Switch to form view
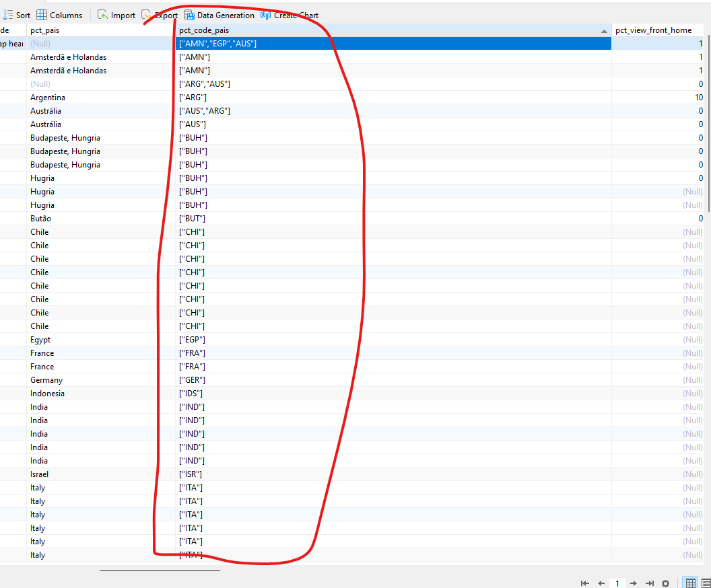This screenshot has height=588, width=711. 704,583
